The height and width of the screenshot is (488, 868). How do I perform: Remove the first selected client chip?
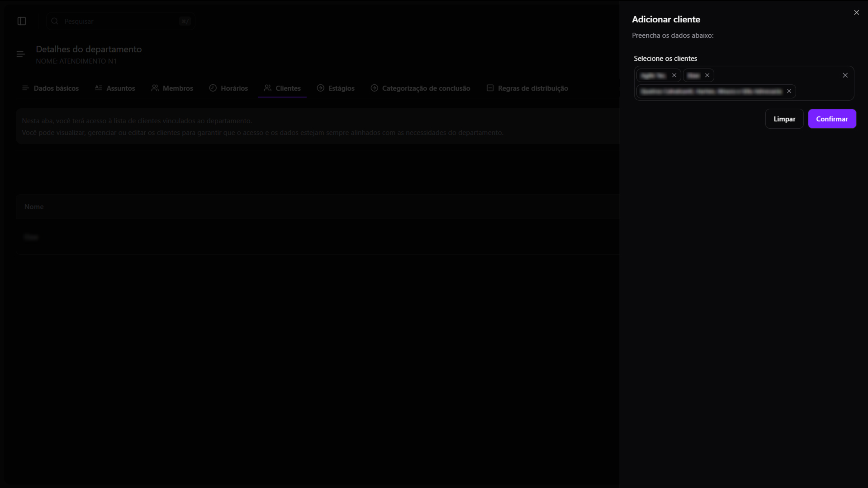(674, 75)
